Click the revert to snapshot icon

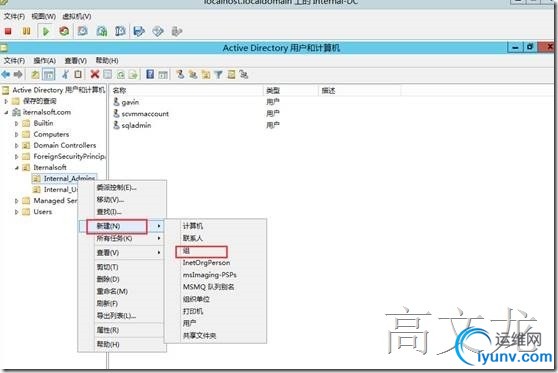(102, 31)
